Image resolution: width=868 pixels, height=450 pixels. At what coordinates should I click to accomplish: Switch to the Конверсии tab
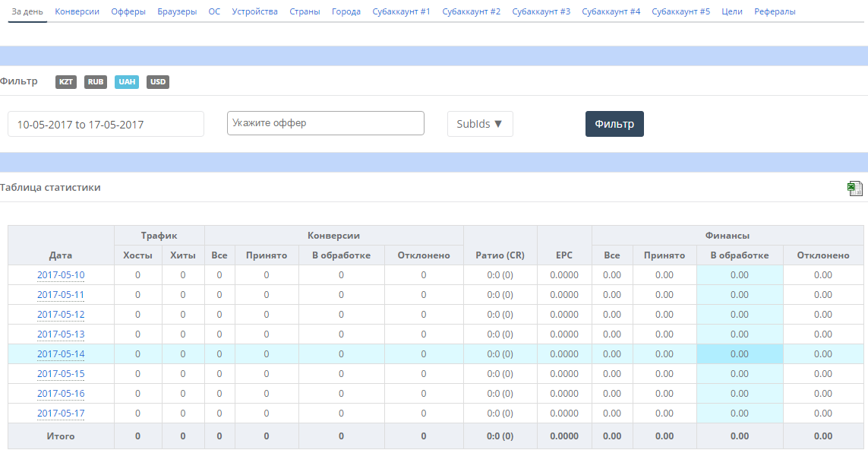pos(77,11)
